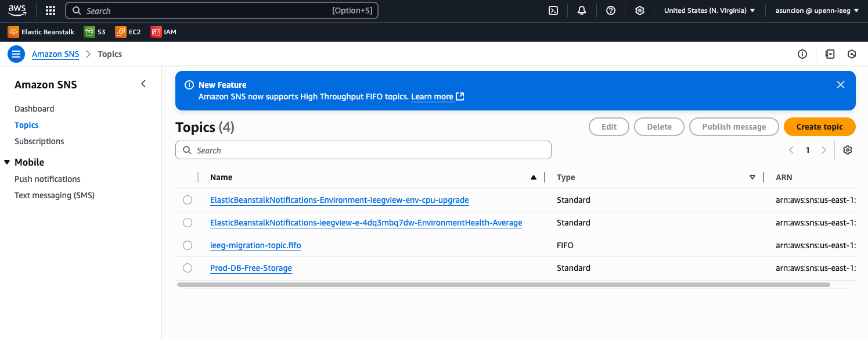868x340 pixels.
Task: Open the account menu asuncion @ upenn-ieeg
Action: coord(817,10)
